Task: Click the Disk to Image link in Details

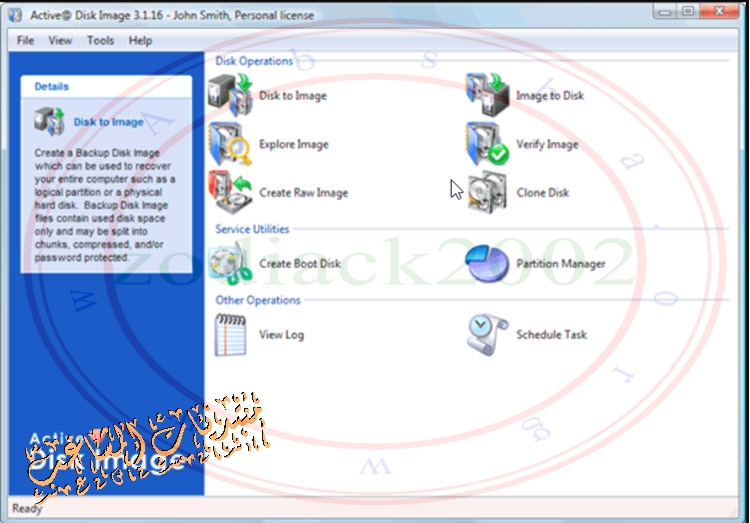Action: [x=109, y=122]
